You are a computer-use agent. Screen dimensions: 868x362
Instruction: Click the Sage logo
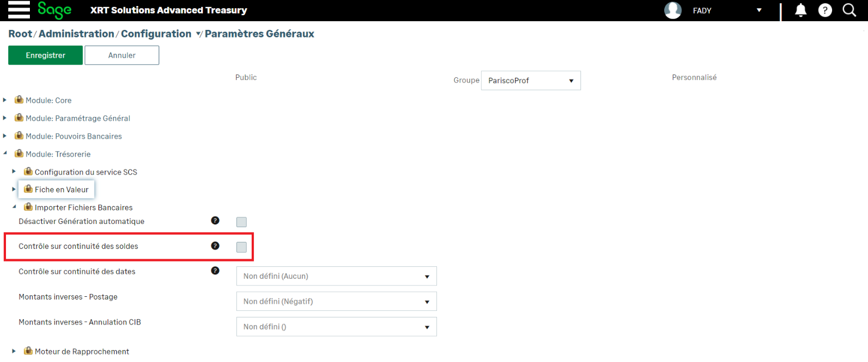click(54, 10)
